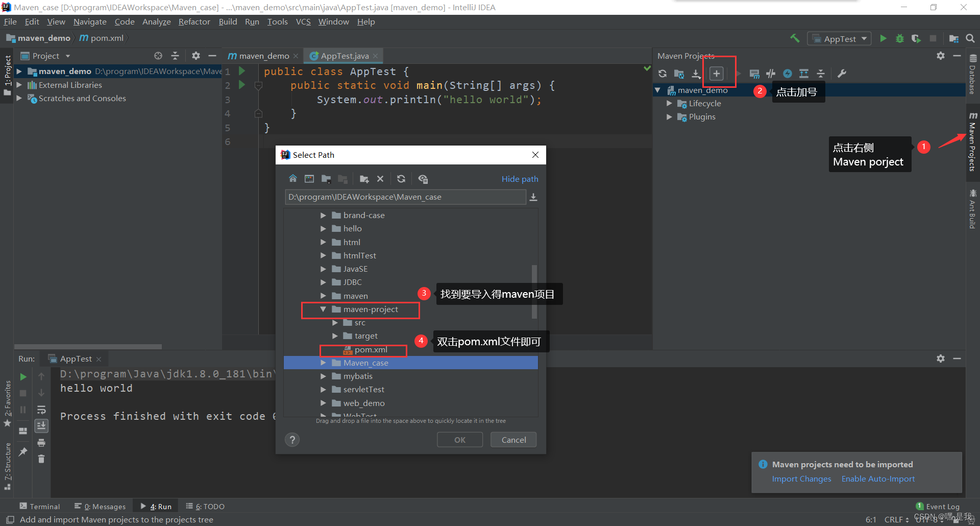Click the path input field in Select Path
980x526 pixels.
(x=405, y=197)
